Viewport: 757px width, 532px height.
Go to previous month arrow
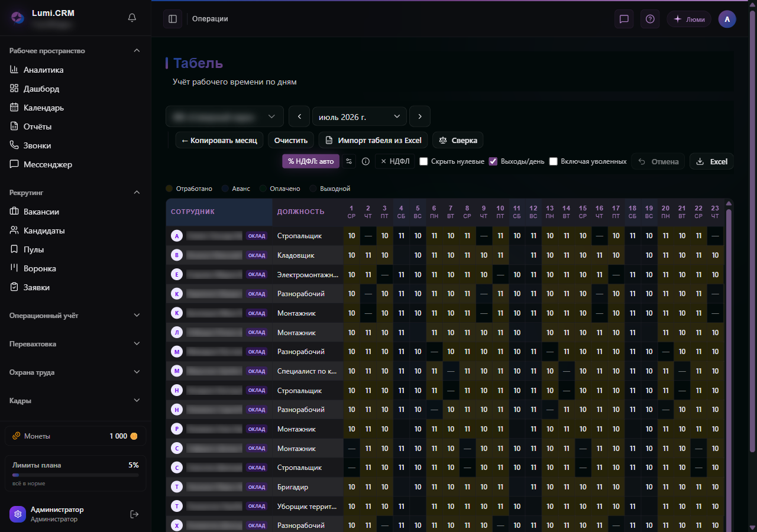pyautogui.click(x=299, y=116)
